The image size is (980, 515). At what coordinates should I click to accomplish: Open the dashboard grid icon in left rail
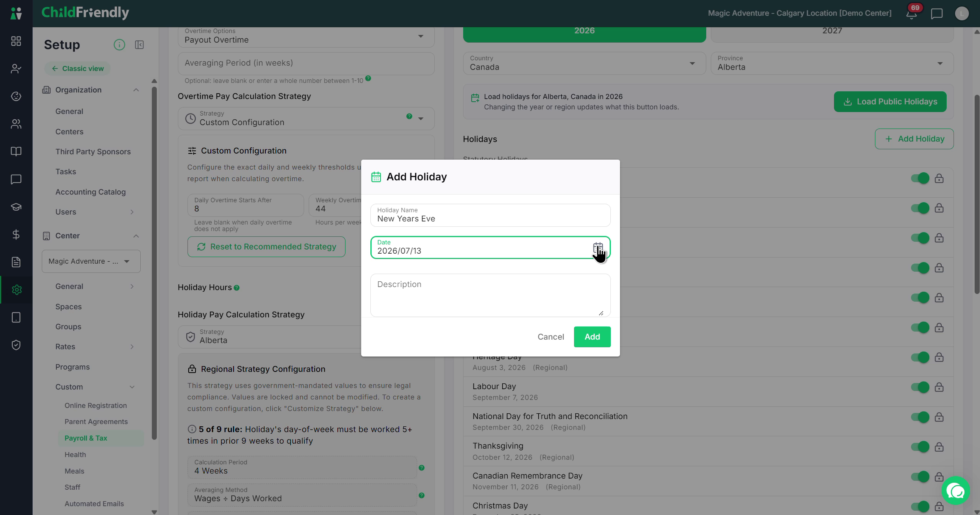click(x=16, y=41)
